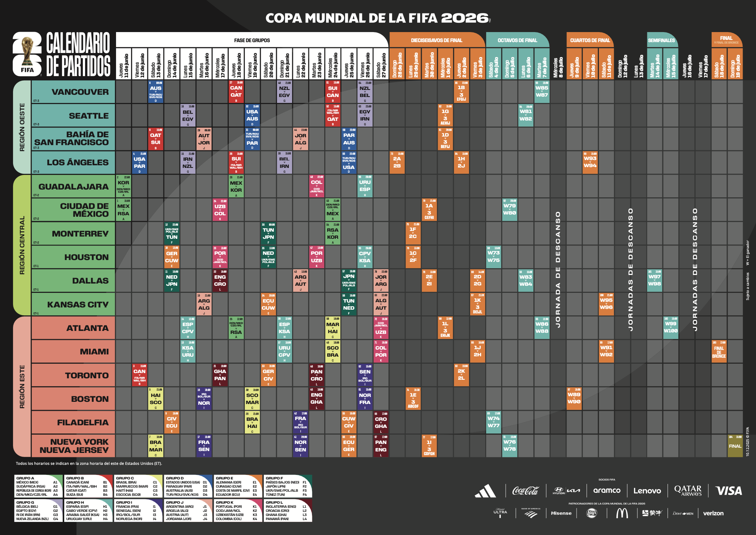Select the Octavos de Final header
Viewport: 756px width, 535px height.
517,40
